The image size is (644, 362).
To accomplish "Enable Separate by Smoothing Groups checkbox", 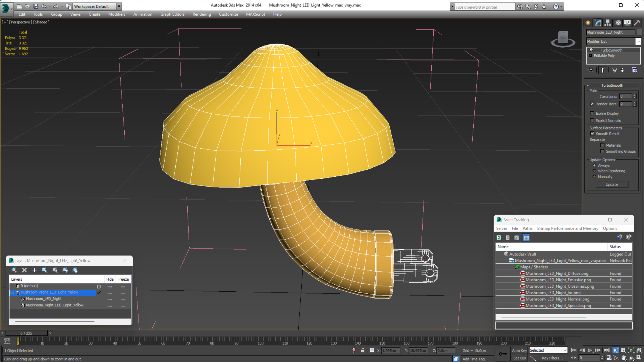I will pyautogui.click(x=602, y=151).
